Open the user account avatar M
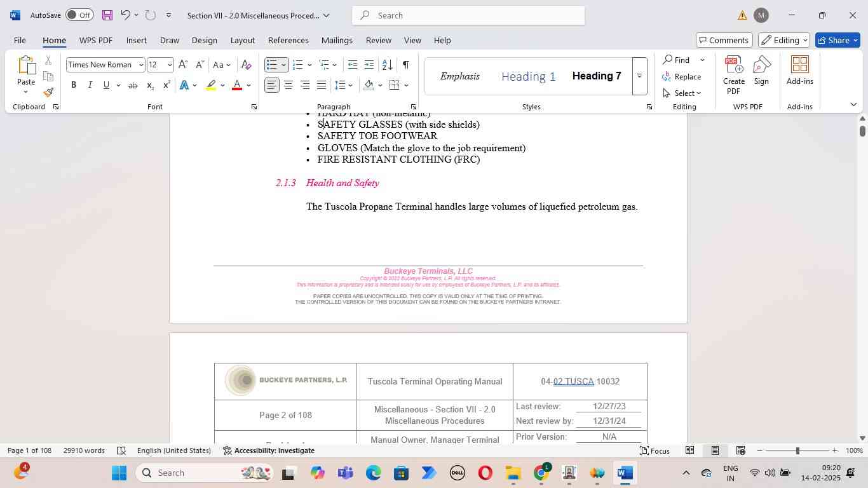The height and width of the screenshot is (488, 868). point(761,15)
